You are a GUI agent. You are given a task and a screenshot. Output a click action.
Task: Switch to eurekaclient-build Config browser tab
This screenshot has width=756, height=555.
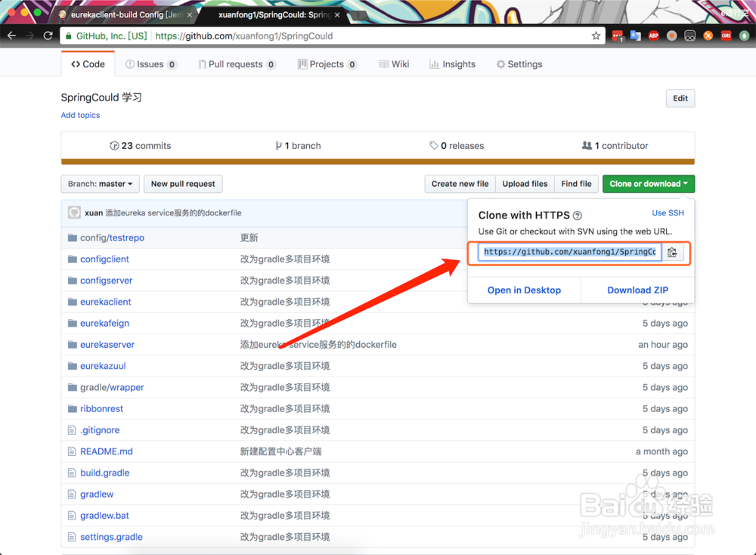coord(125,15)
